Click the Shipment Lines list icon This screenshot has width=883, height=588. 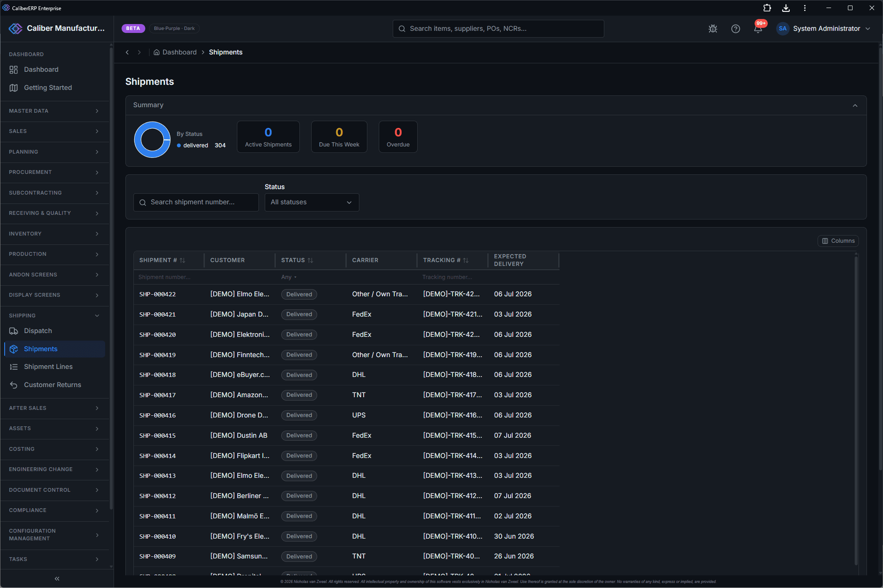click(x=14, y=367)
